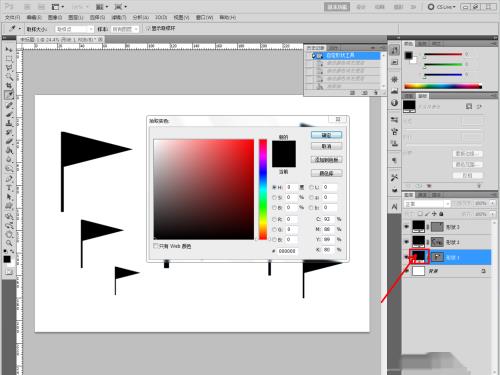The width and height of the screenshot is (500, 375).
Task: Click inside the hue slider strip
Action: [x=263, y=189]
